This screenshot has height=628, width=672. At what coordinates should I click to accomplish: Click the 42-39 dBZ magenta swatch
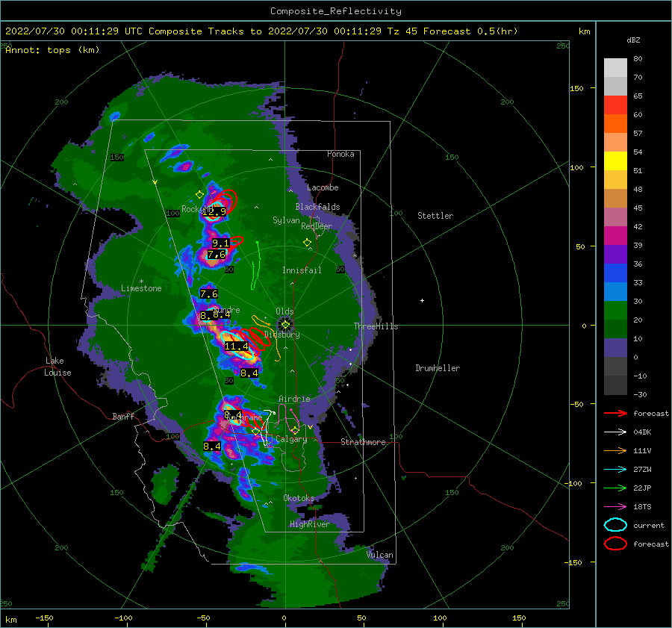click(x=615, y=236)
